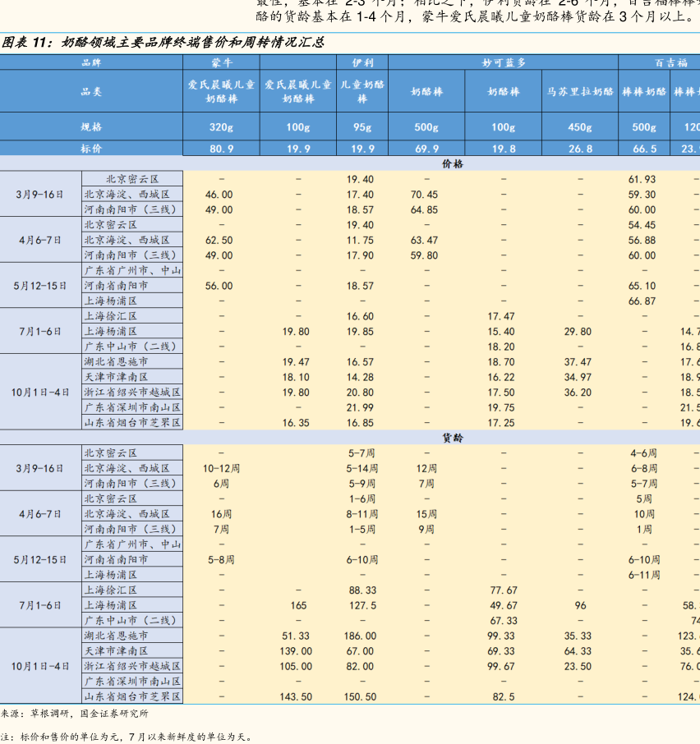Click the price value 34.97
700x744 pixels.
(x=578, y=377)
